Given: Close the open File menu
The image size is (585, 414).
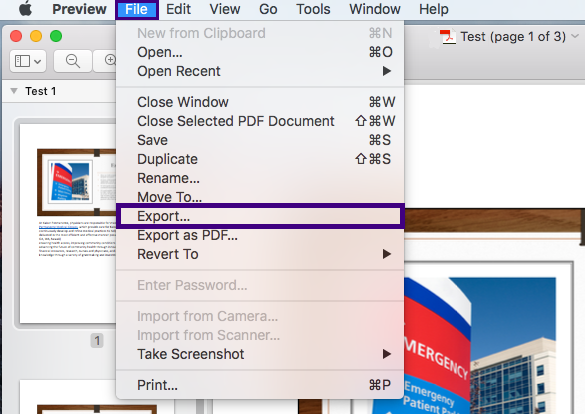Looking at the screenshot, I should [137, 9].
